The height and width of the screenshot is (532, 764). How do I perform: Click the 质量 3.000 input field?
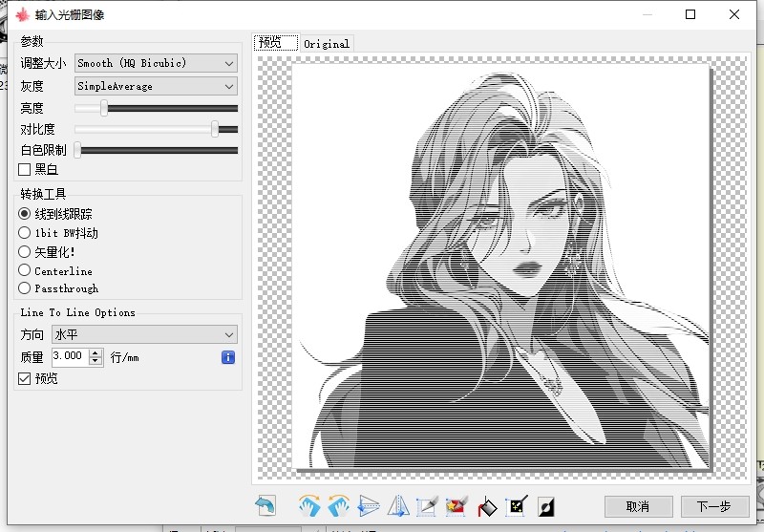click(71, 356)
